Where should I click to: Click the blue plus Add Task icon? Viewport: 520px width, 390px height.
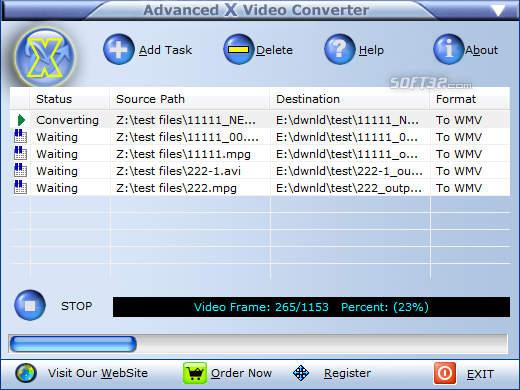119,49
